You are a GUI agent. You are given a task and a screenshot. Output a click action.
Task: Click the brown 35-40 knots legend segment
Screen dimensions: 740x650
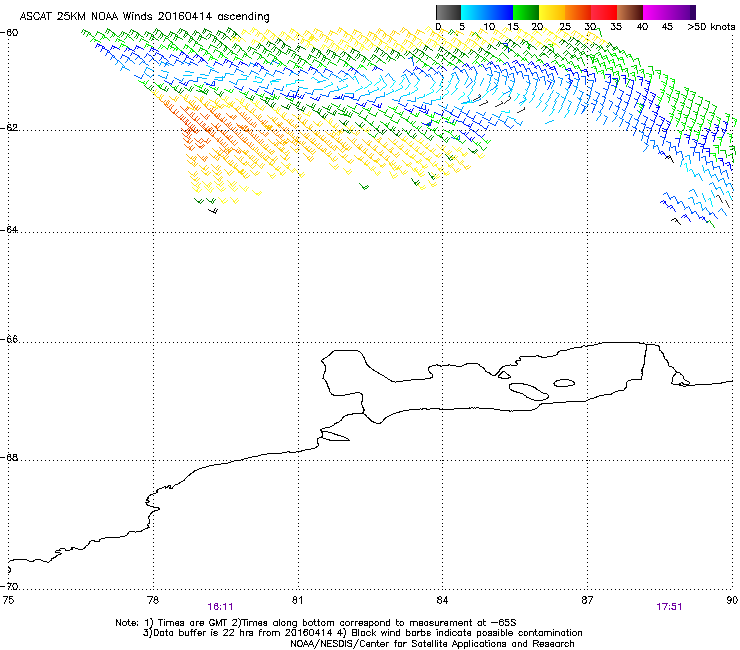tap(630, 12)
